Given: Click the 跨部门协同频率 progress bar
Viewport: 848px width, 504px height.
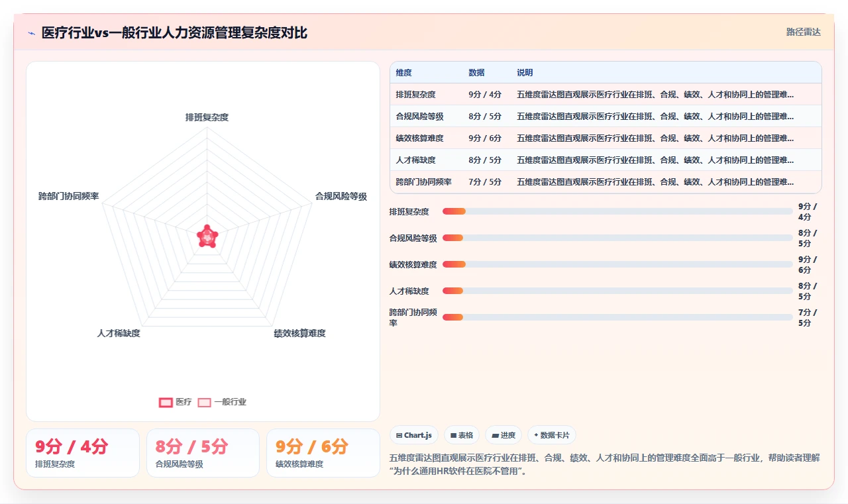Looking at the screenshot, I should 617,317.
